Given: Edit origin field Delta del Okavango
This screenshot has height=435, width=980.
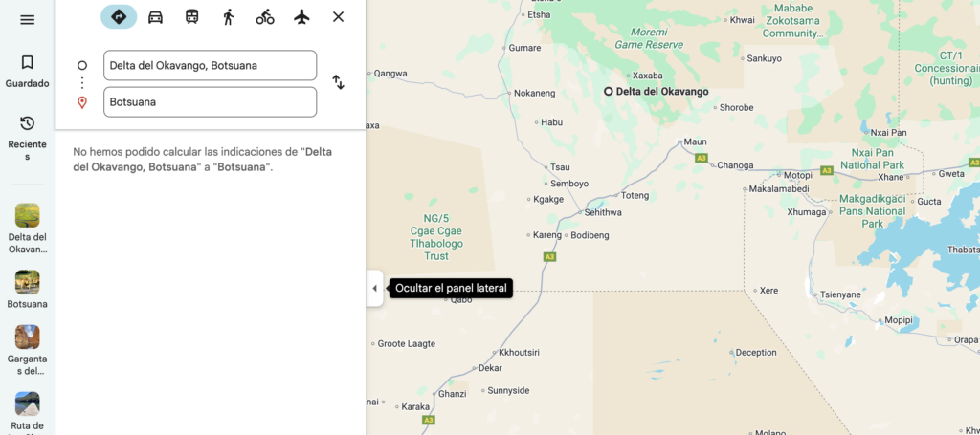Looking at the screenshot, I should 210,65.
